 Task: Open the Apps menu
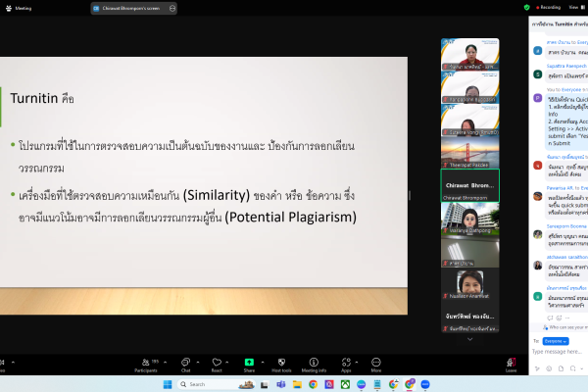pyautogui.click(x=346, y=365)
